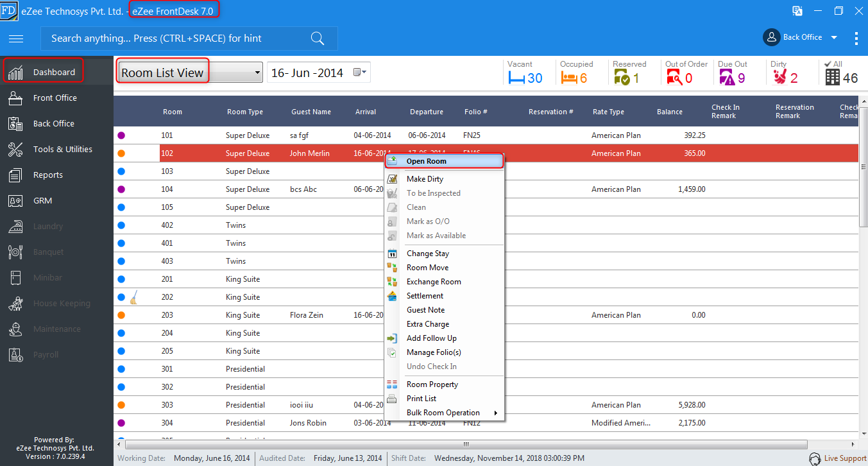This screenshot has width=868, height=466.
Task: Click the Vacant count '30'
Action: pyautogui.click(x=534, y=78)
